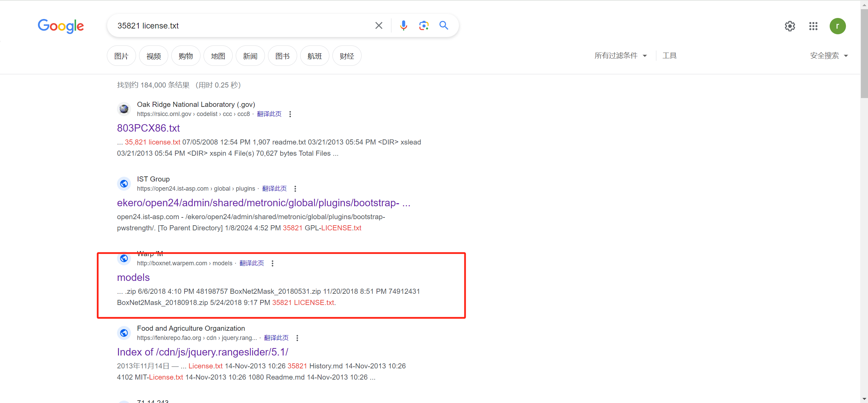868x403 pixels.
Task: Translate the Oak Ridge page via 翻译此页
Action: tap(269, 114)
